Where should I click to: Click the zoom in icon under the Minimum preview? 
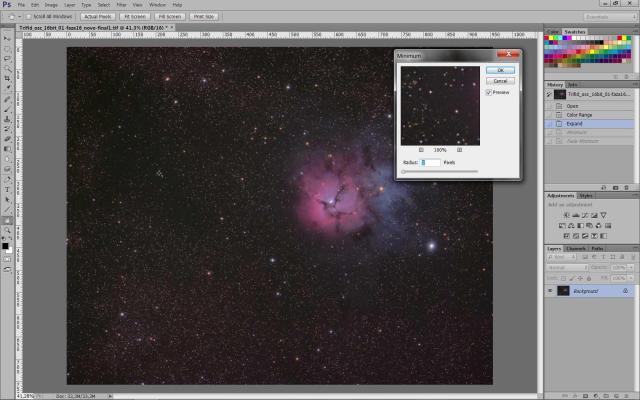459,149
